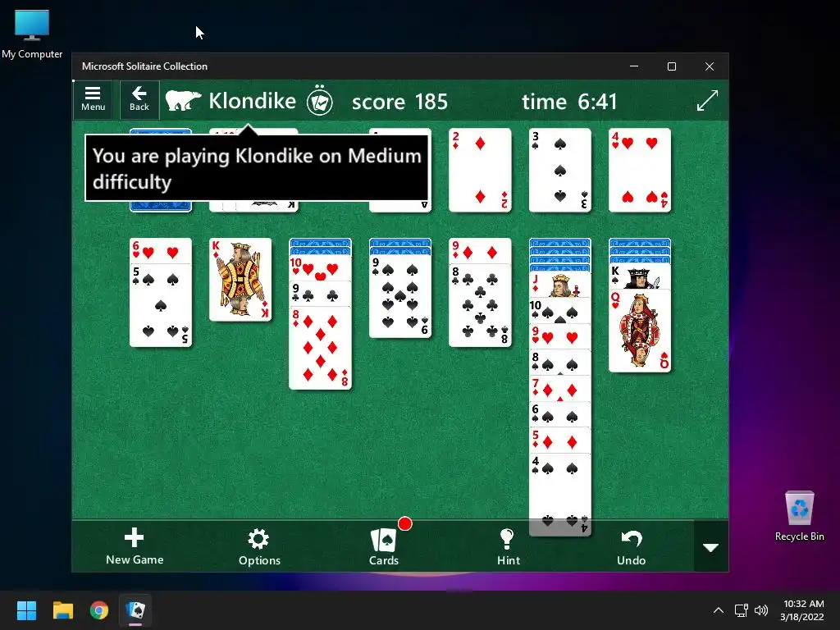Start a New Game
Image resolution: width=840 pixels, height=630 pixels.
click(135, 546)
